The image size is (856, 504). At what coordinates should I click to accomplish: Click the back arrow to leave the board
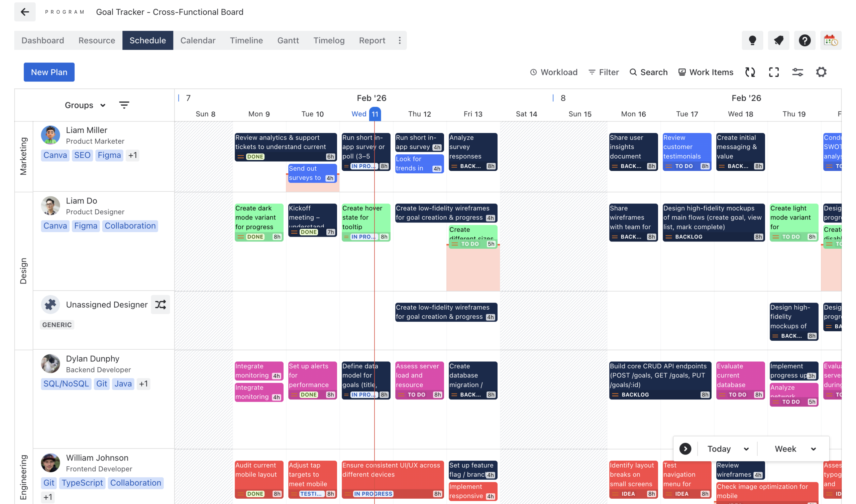click(x=25, y=12)
